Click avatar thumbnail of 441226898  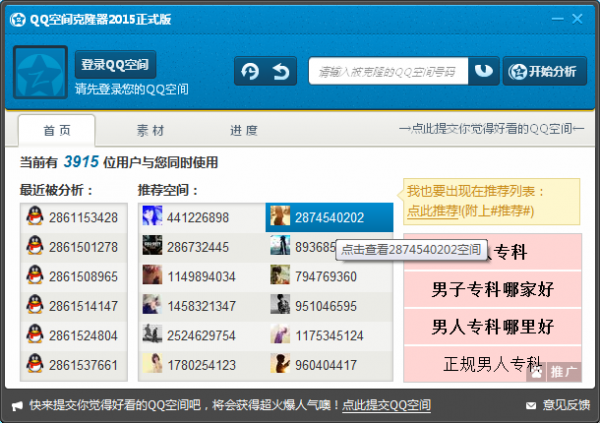tap(152, 216)
